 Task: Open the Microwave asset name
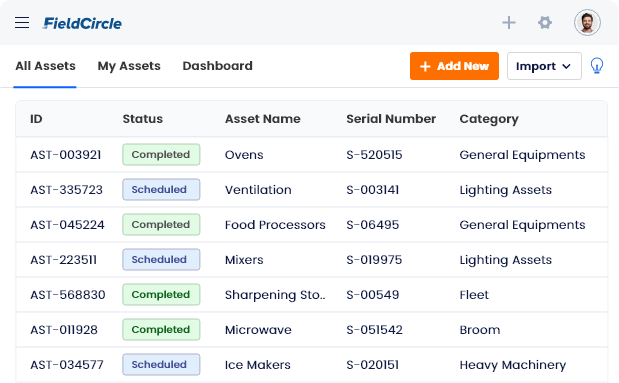tap(258, 330)
